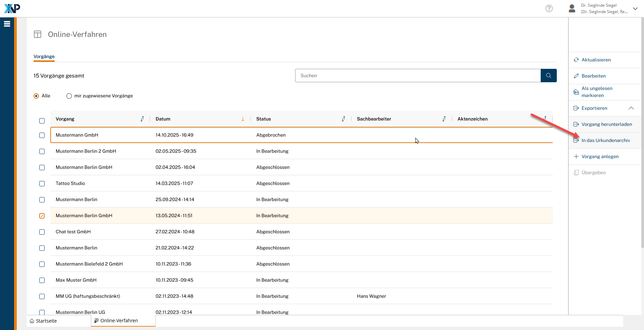Open the hamburger navigation menu

point(7,24)
